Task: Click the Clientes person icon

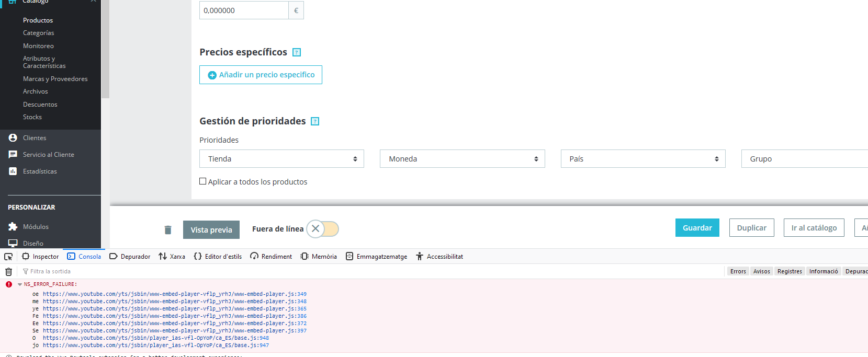Action: (x=13, y=138)
